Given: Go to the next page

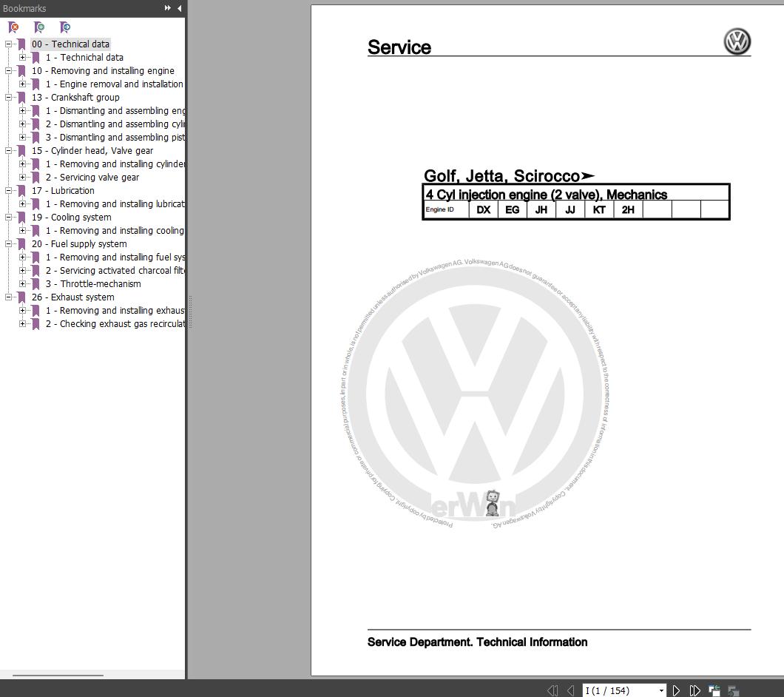Looking at the screenshot, I should click(676, 690).
